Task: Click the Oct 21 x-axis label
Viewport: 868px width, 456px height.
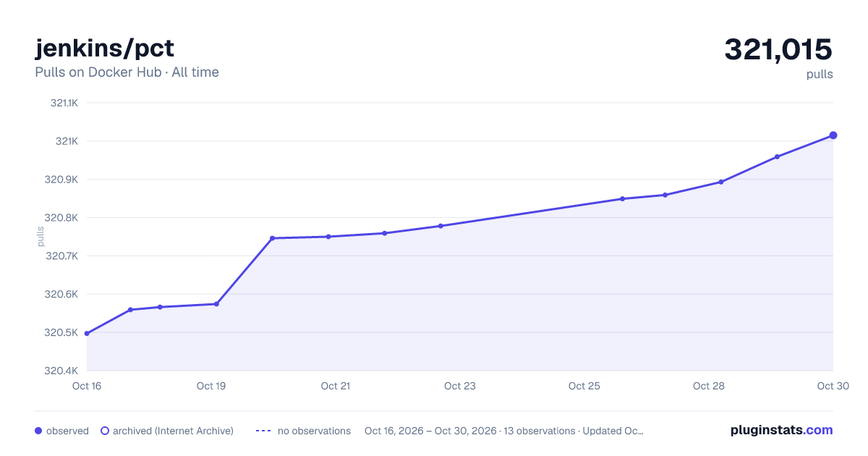Action: 336,386
